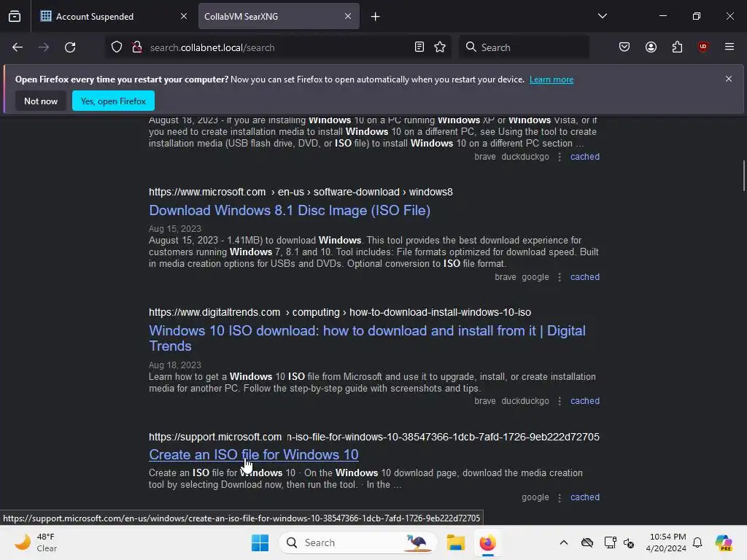This screenshot has width=747, height=560.
Task: Click the page vertical scrollbar thumb
Action: coord(743,176)
